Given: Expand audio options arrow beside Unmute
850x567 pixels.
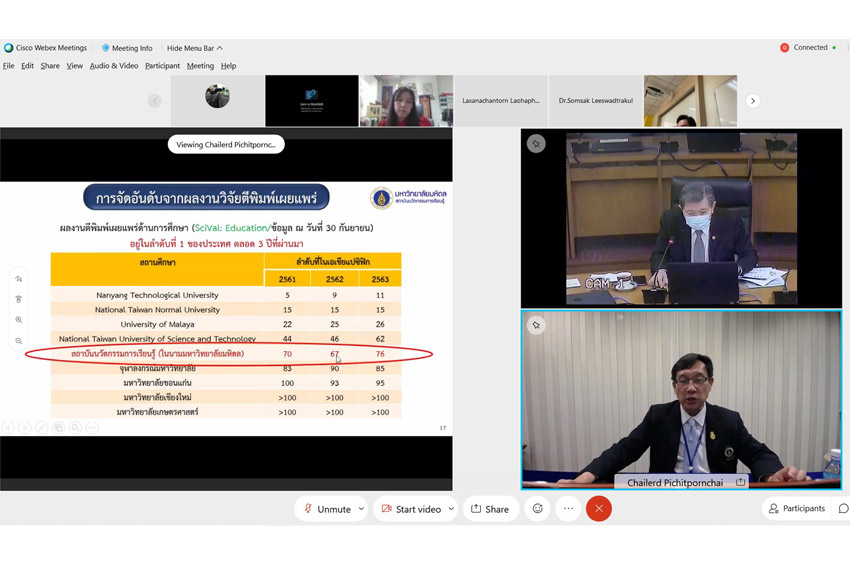Looking at the screenshot, I should (x=361, y=508).
